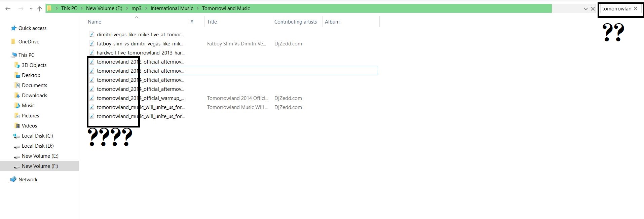
Task: Open Downloads in the sidebar
Action: pyautogui.click(x=34, y=96)
